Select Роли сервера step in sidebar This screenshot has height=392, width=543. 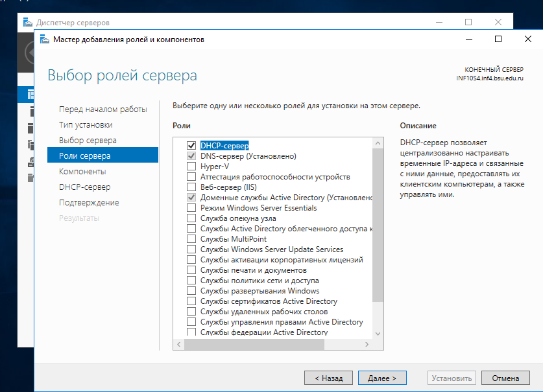(x=103, y=155)
